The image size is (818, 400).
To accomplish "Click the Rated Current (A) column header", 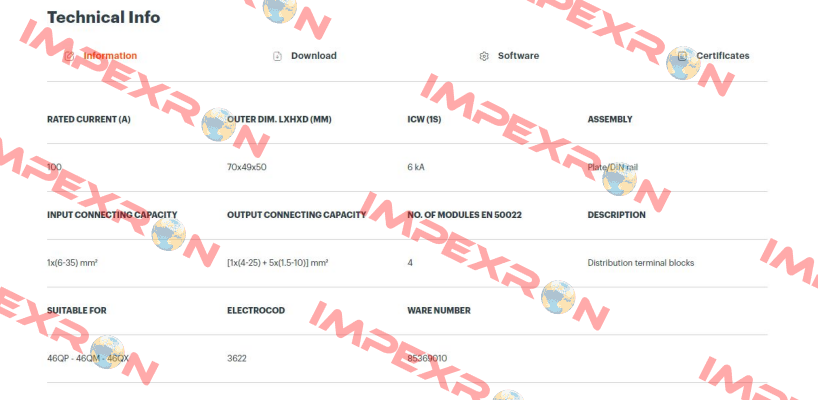I will [x=89, y=119].
